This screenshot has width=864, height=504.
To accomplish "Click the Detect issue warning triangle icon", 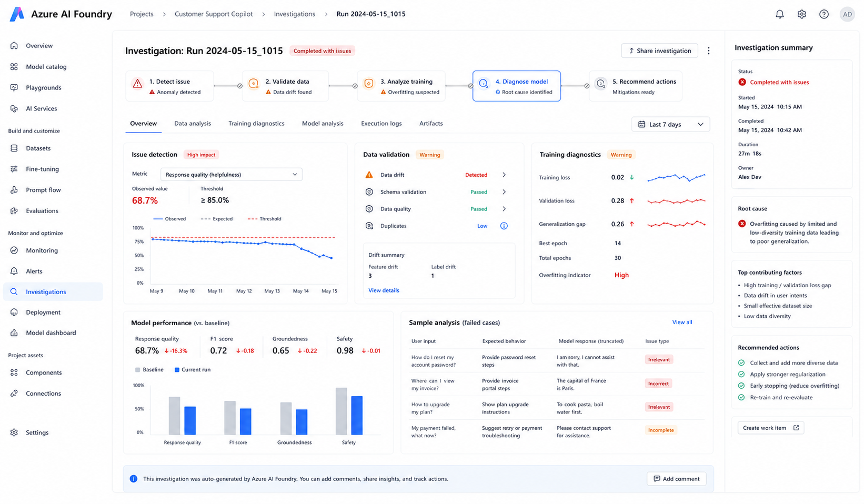I will [138, 84].
